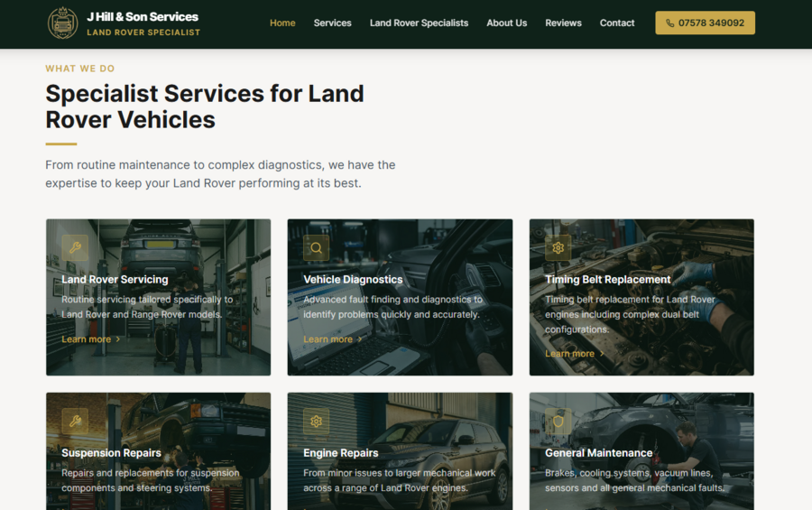This screenshot has height=510, width=812.
Task: Click the 'From routine maintenance' intro paragraph
Action: (220, 174)
